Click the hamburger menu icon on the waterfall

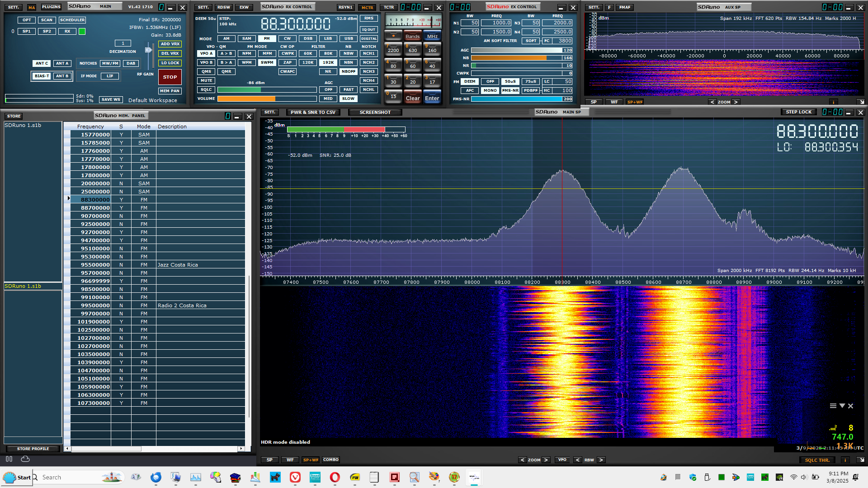point(833,406)
